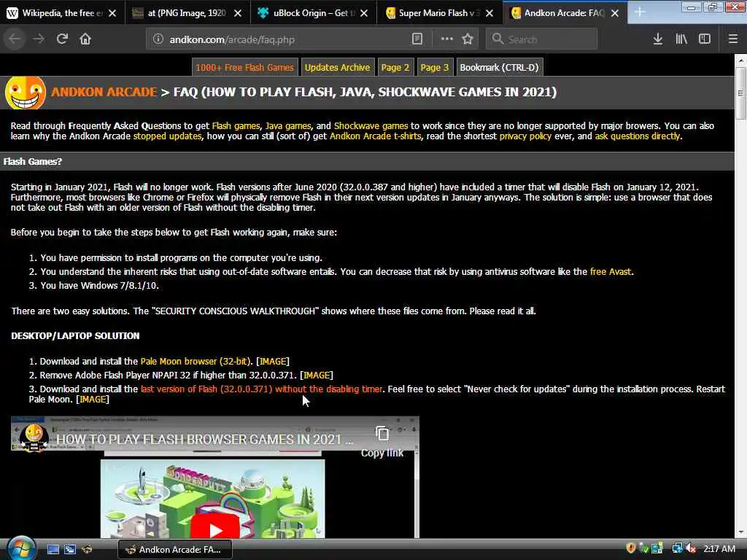Open site information icon in address bar

click(158, 39)
